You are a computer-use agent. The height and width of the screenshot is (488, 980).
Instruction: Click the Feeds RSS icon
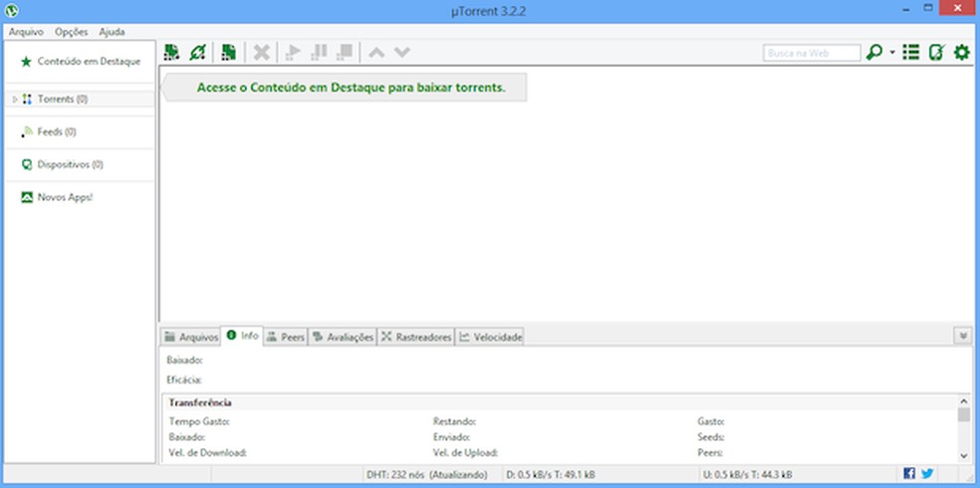[26, 131]
